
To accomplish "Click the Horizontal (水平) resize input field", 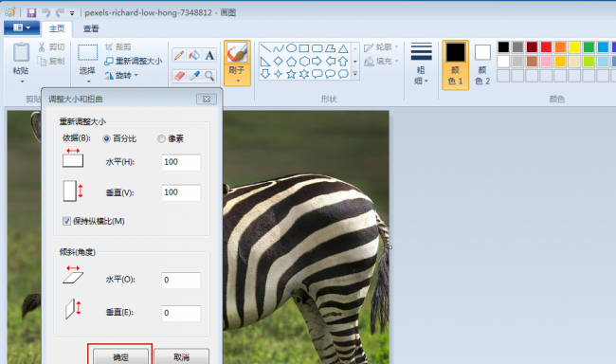I will 181,162.
